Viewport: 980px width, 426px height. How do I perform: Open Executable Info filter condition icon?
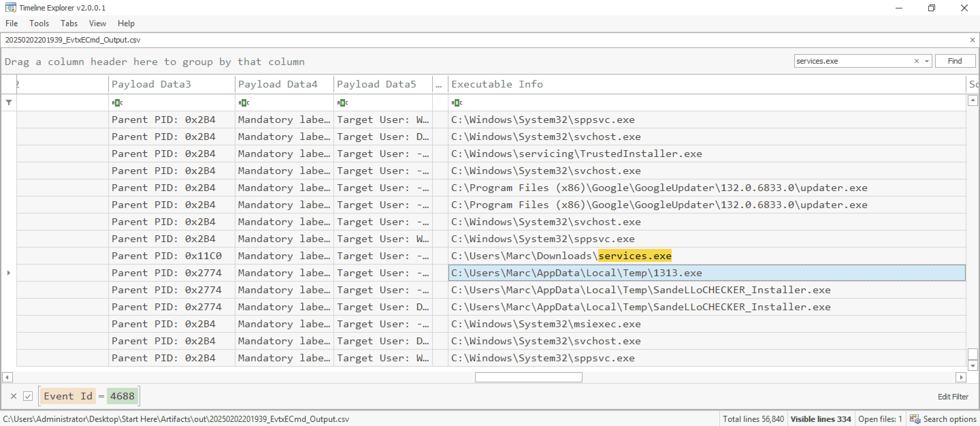(x=457, y=102)
